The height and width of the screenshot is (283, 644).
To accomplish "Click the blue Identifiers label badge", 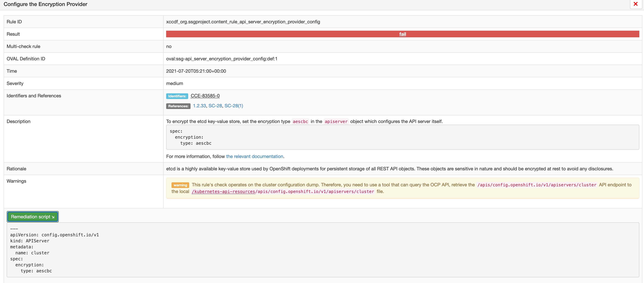I will tap(177, 96).
